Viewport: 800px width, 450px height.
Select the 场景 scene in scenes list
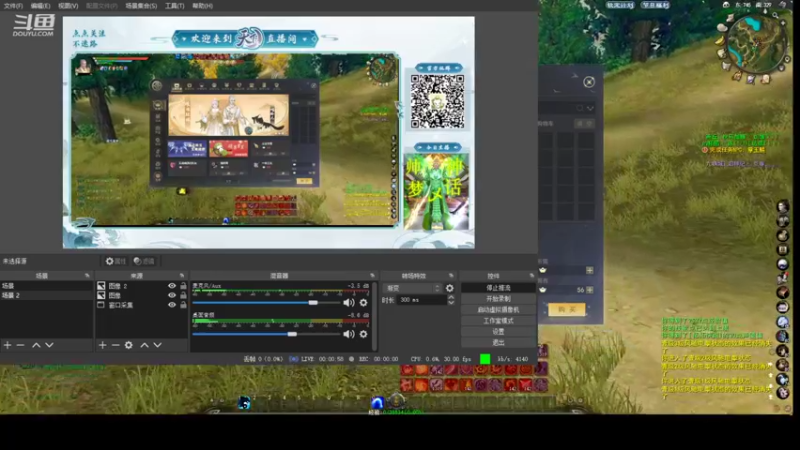(x=46, y=286)
